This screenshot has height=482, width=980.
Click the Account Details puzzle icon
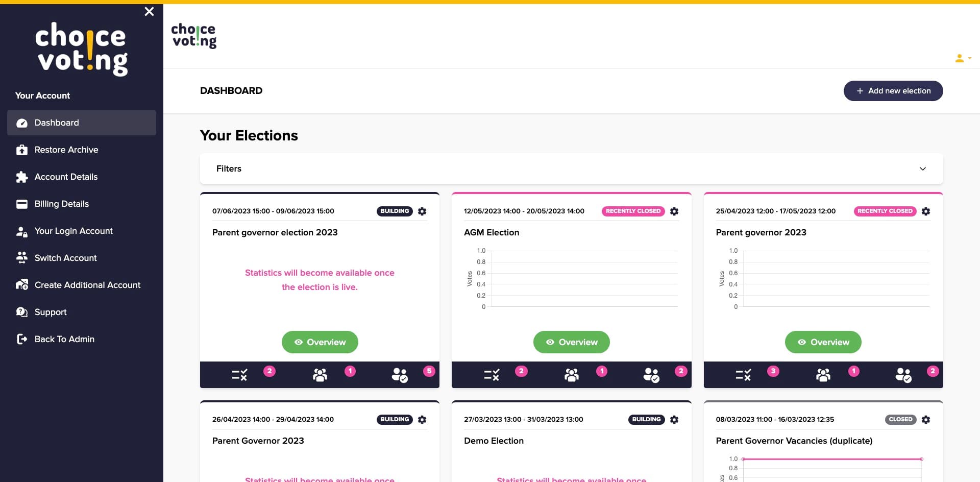coord(22,177)
